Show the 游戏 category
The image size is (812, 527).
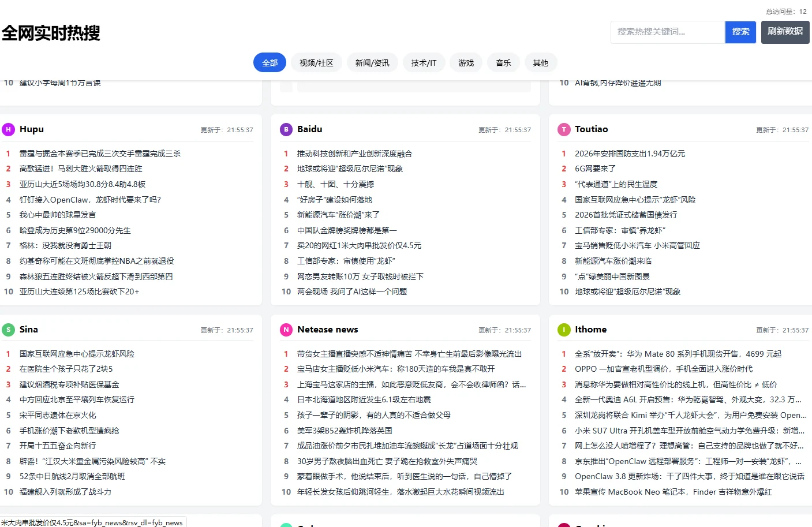coord(466,63)
